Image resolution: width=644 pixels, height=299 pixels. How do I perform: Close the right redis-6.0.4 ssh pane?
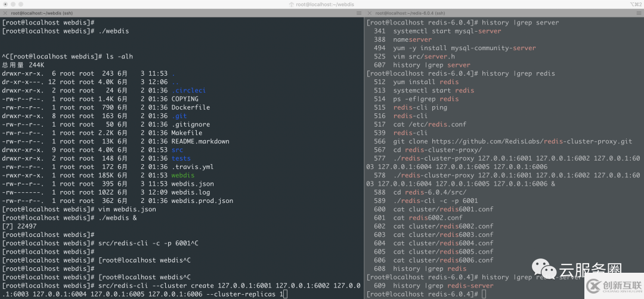click(369, 13)
